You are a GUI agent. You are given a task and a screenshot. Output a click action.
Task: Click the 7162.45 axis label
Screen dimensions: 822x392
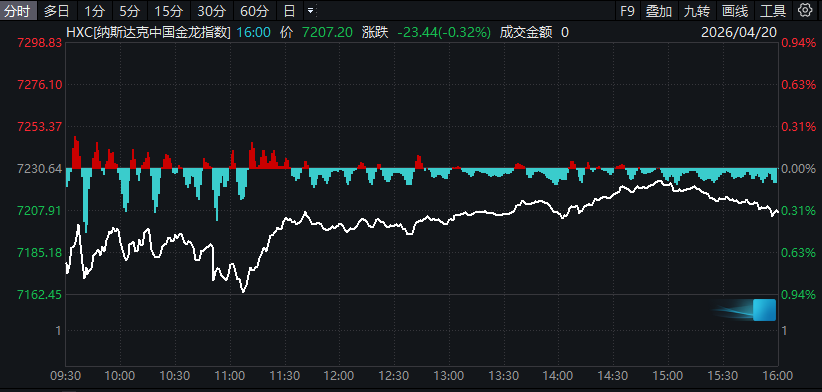[x=40, y=295]
